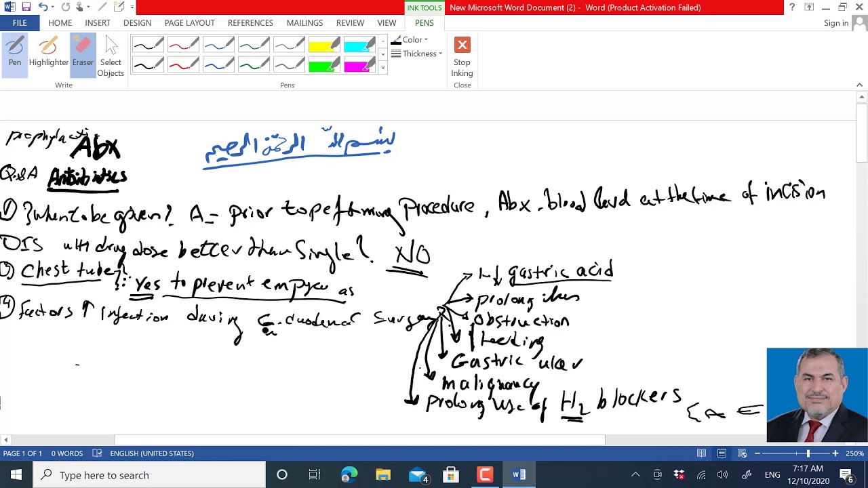
Task: Toggle the Eraser tool
Action: click(x=83, y=54)
